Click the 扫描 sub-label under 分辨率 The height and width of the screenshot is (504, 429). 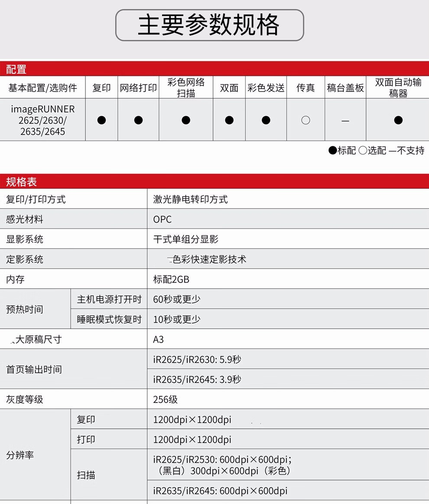click(86, 475)
